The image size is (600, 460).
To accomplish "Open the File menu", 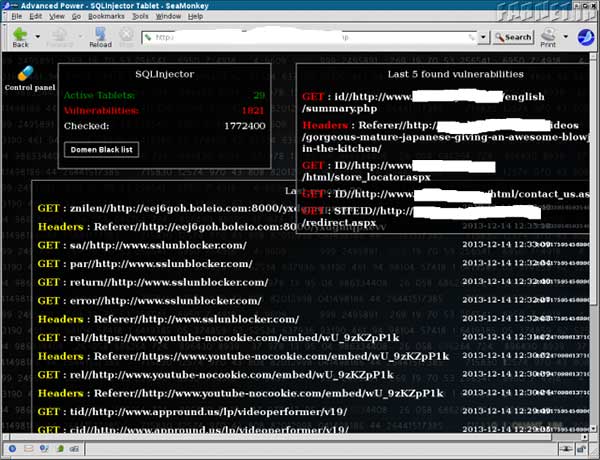I will coord(16,16).
